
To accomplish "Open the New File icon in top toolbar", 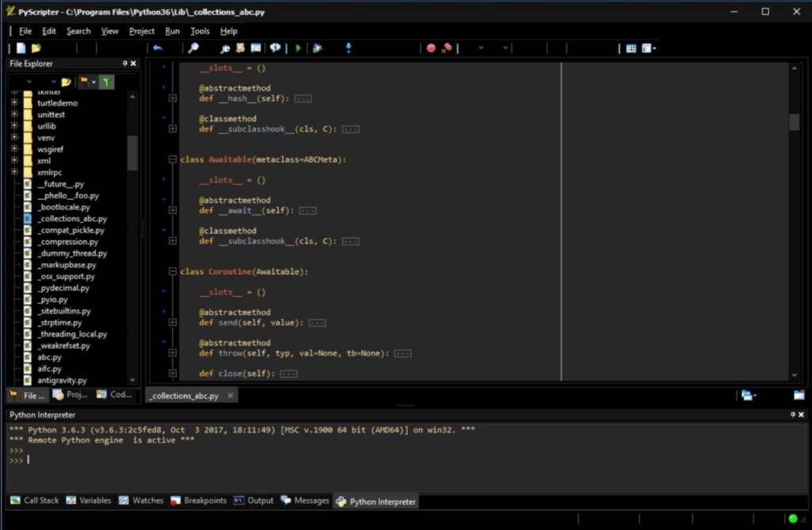I will click(x=19, y=48).
